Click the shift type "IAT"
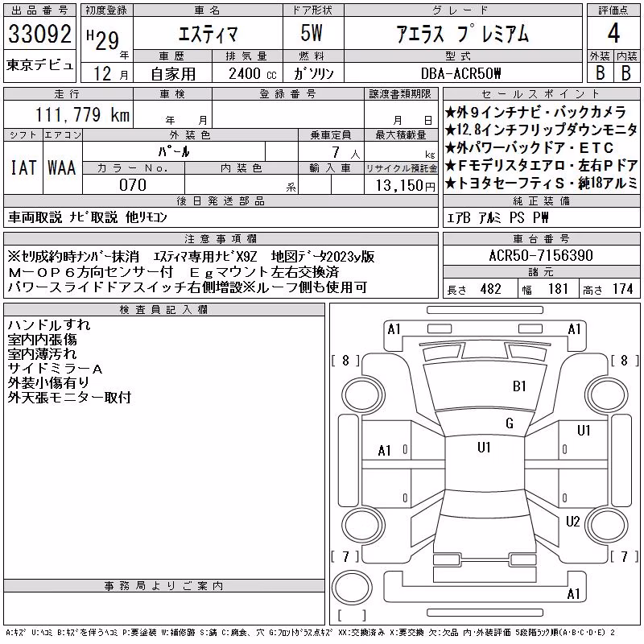The image size is (644, 644). tap(23, 168)
